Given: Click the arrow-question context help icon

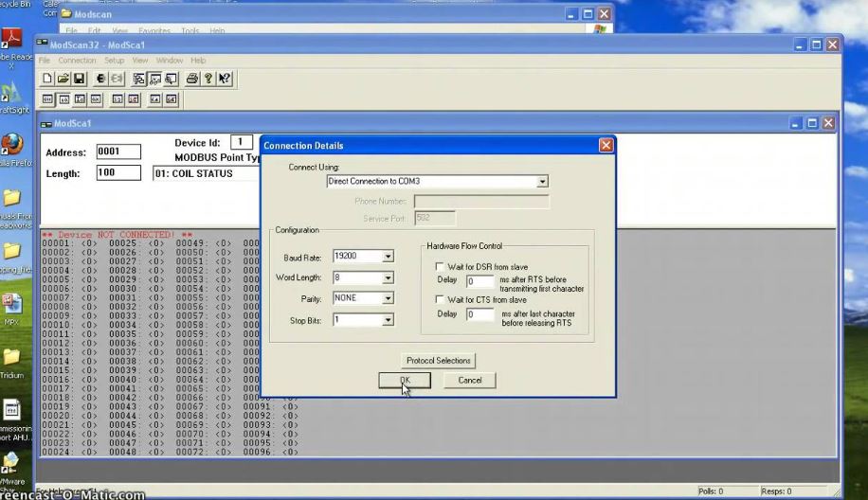Looking at the screenshot, I should coord(224,79).
